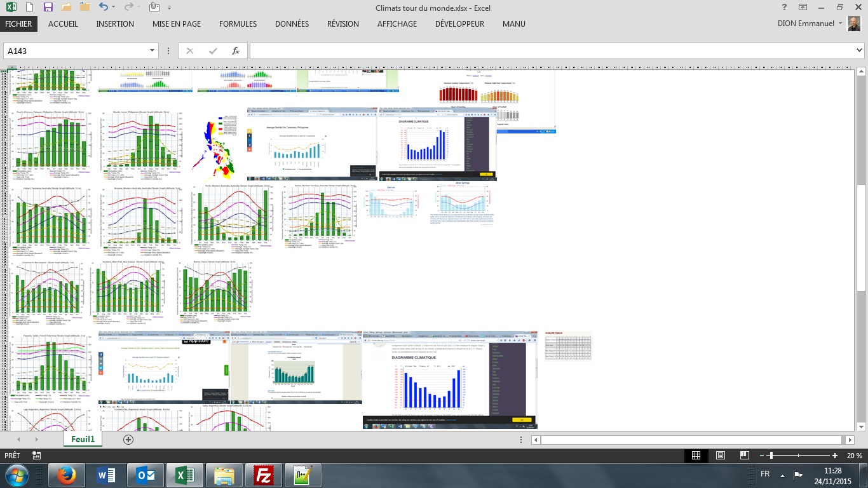
Task: Click the Insert Function fx icon
Action: [x=235, y=51]
